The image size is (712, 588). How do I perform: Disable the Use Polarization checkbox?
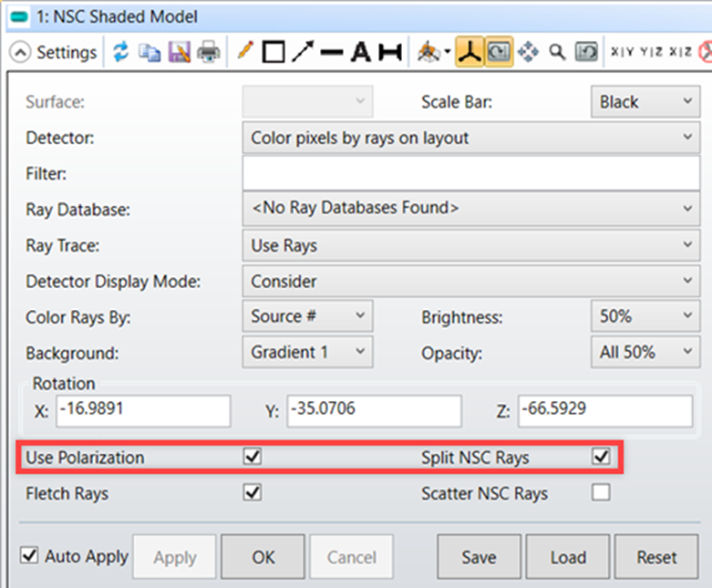click(x=253, y=457)
